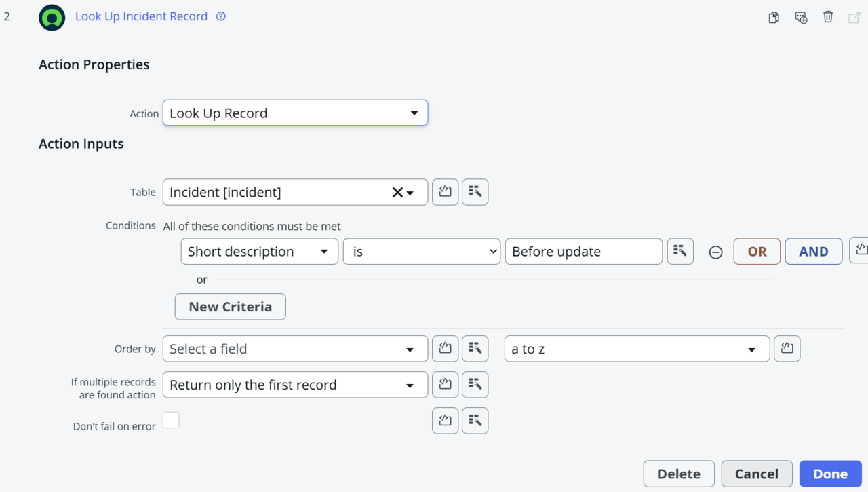Toggle script icon next to Table field
The height and width of the screenshot is (492, 868).
point(445,192)
